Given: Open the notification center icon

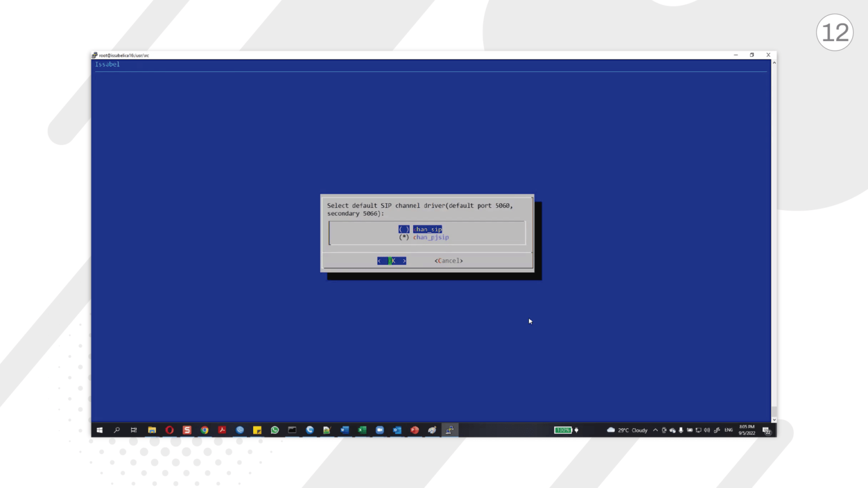Looking at the screenshot, I should [767, 431].
